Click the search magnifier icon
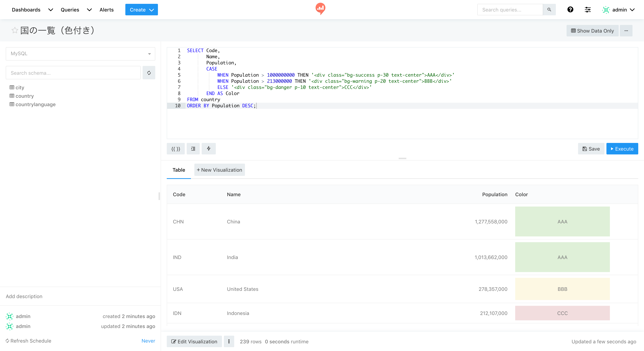Screen dimensions: 644x351 [549, 10]
